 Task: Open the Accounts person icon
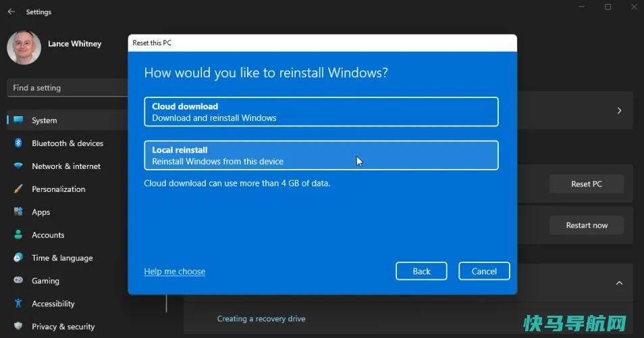point(18,235)
